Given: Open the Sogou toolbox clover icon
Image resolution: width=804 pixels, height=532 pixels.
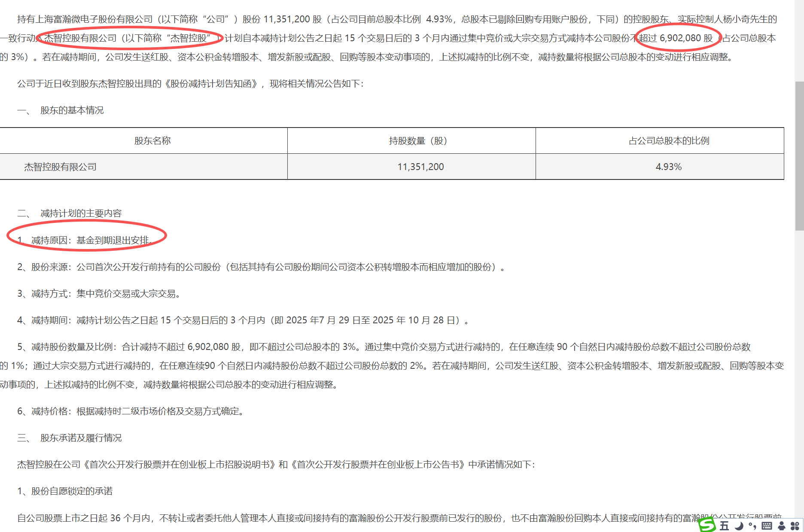Looking at the screenshot, I should point(795,526).
